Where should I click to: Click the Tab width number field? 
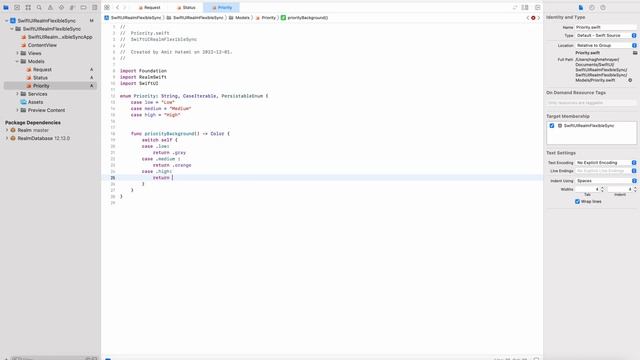point(587,189)
